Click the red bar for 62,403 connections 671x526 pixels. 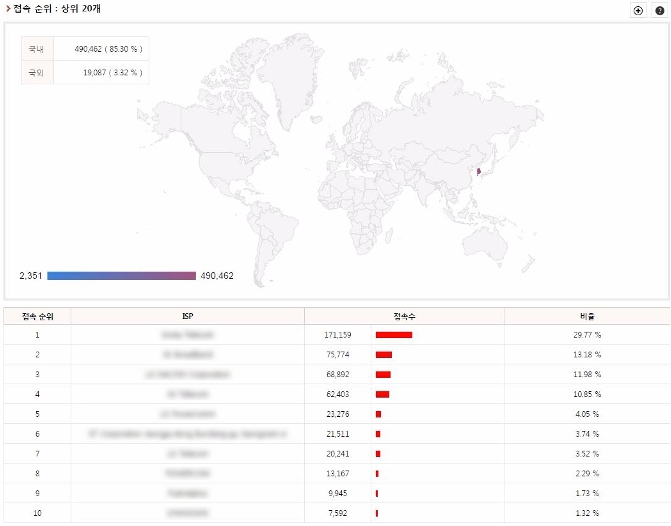[382, 394]
